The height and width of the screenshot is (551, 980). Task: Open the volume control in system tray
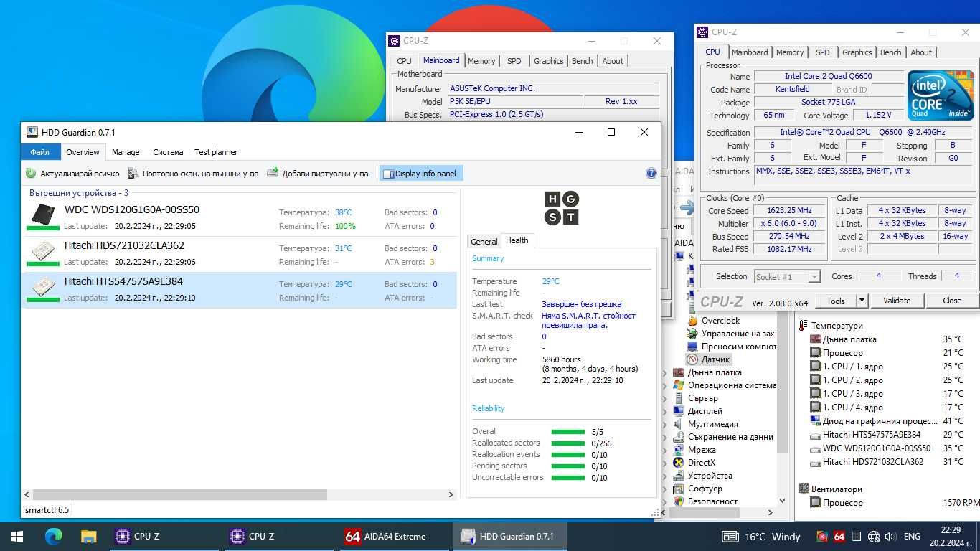tap(890, 537)
